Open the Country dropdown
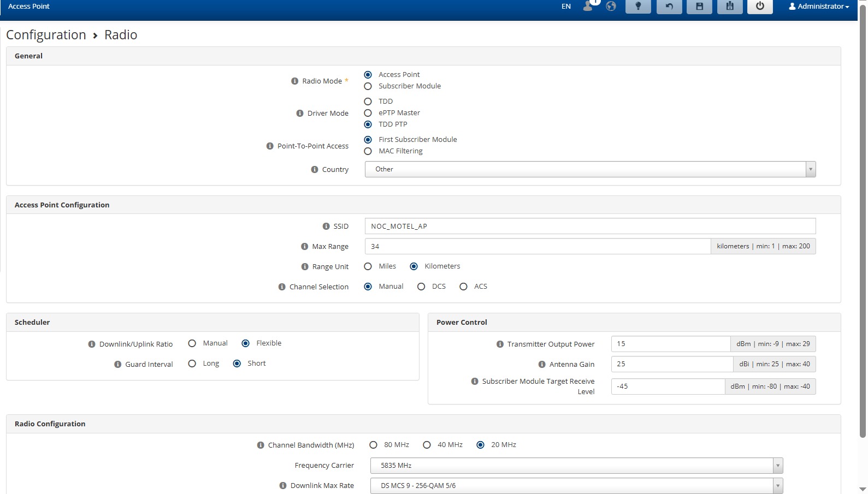Image resolution: width=868 pixels, height=494 pixels. (590, 169)
